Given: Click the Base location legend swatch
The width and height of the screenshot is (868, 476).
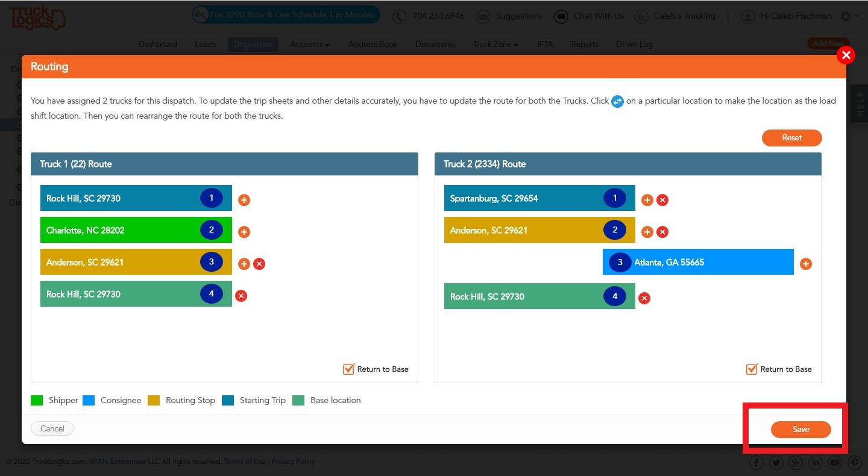Looking at the screenshot, I should point(298,400).
